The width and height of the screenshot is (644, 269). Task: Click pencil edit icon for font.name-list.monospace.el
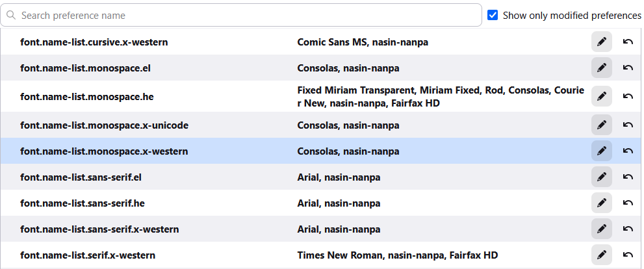point(602,68)
